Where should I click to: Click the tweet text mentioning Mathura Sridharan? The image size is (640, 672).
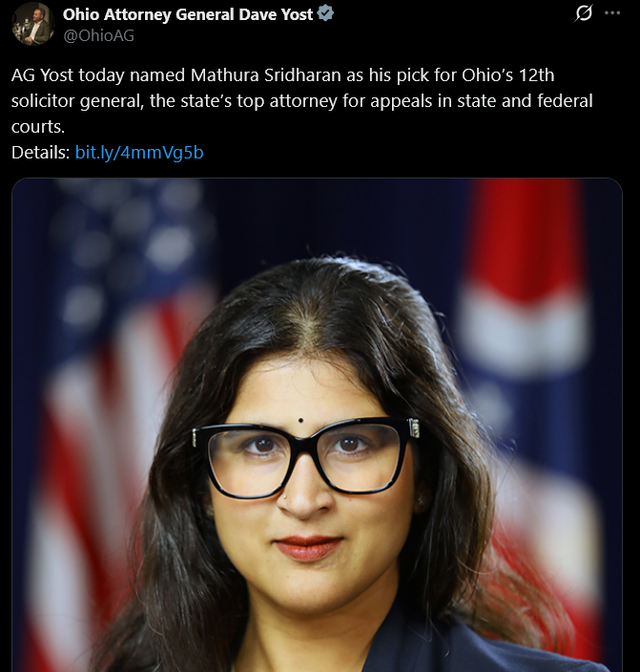tap(302, 101)
